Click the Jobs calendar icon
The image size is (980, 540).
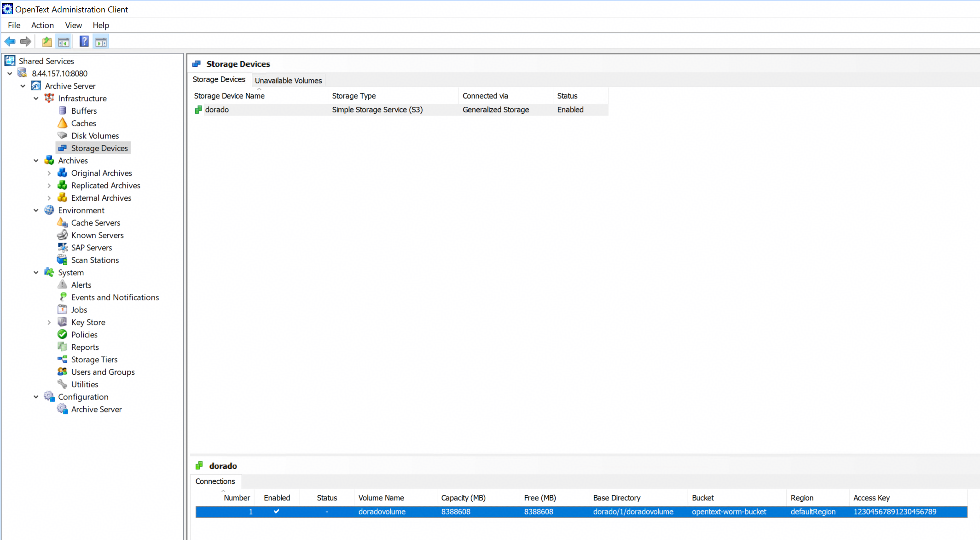[x=63, y=309]
